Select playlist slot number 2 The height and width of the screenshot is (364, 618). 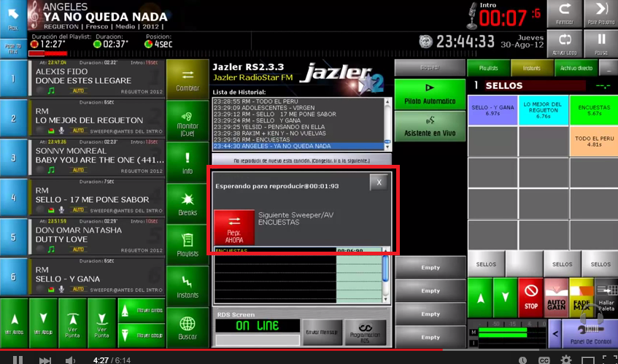click(13, 117)
